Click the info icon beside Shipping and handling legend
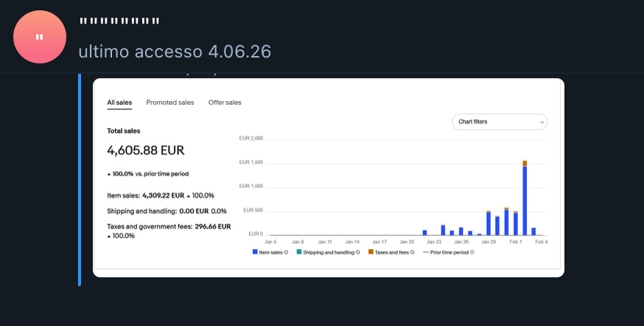644x326 pixels. point(357,252)
